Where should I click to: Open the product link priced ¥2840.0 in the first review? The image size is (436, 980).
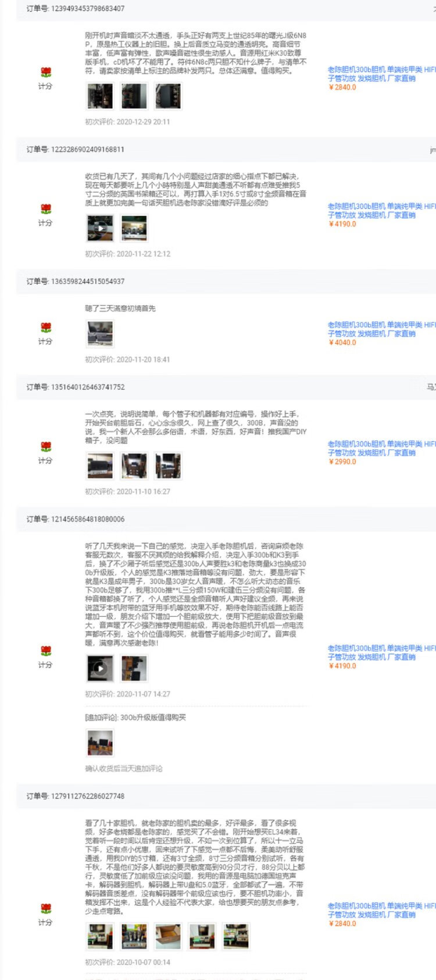pyautogui.click(x=381, y=74)
